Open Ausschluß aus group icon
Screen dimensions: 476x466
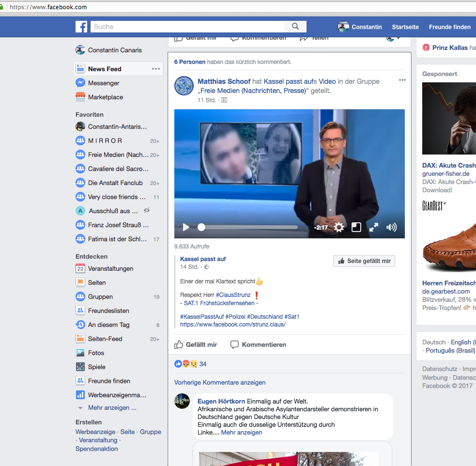click(x=80, y=211)
